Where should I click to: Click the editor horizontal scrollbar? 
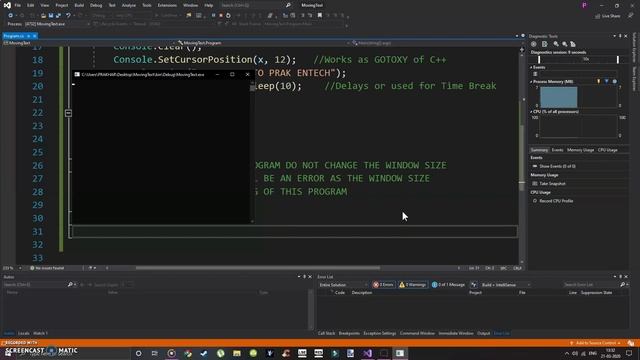258,268
